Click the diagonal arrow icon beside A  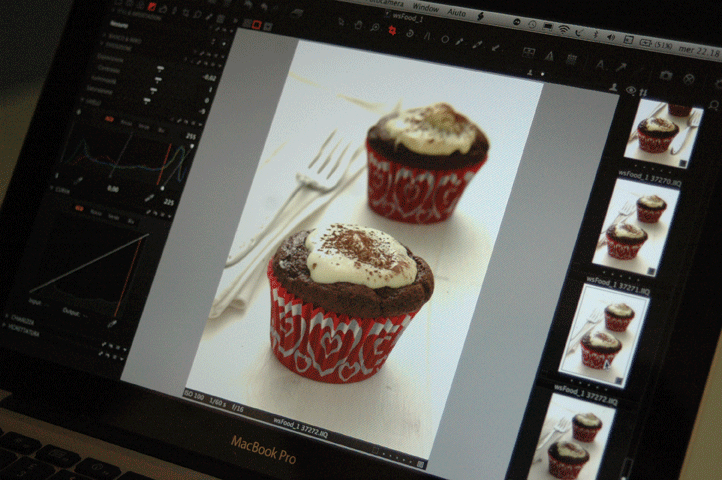click(x=621, y=68)
